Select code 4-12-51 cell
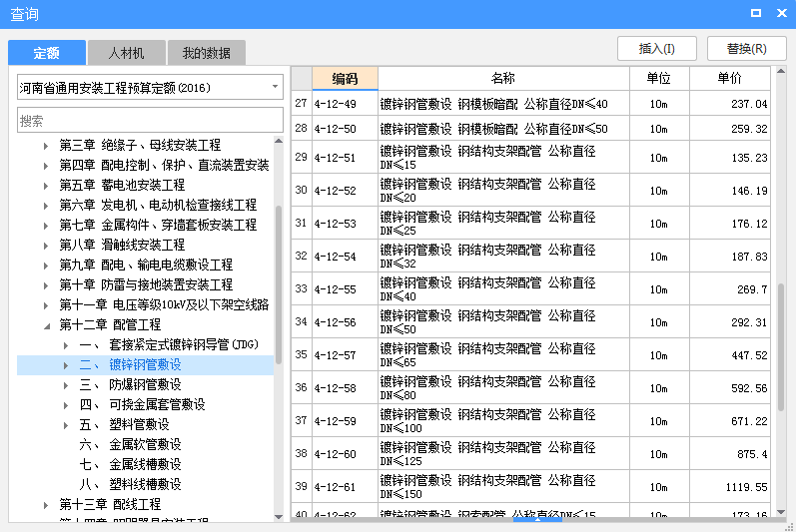The width and height of the screenshot is (796, 532). tap(345, 158)
